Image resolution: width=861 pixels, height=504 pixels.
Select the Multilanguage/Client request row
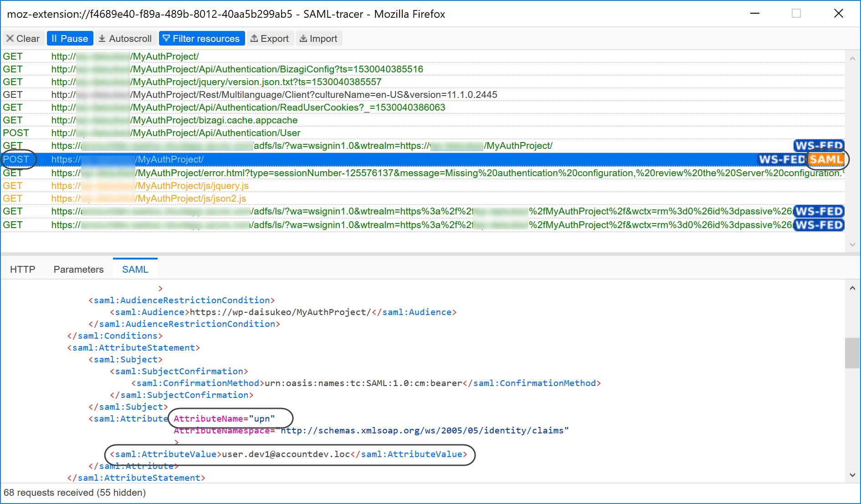423,95
